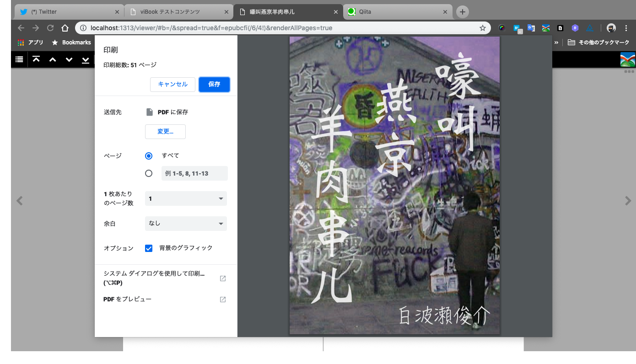Open the pages-per-sheet dropdown

coord(185,198)
